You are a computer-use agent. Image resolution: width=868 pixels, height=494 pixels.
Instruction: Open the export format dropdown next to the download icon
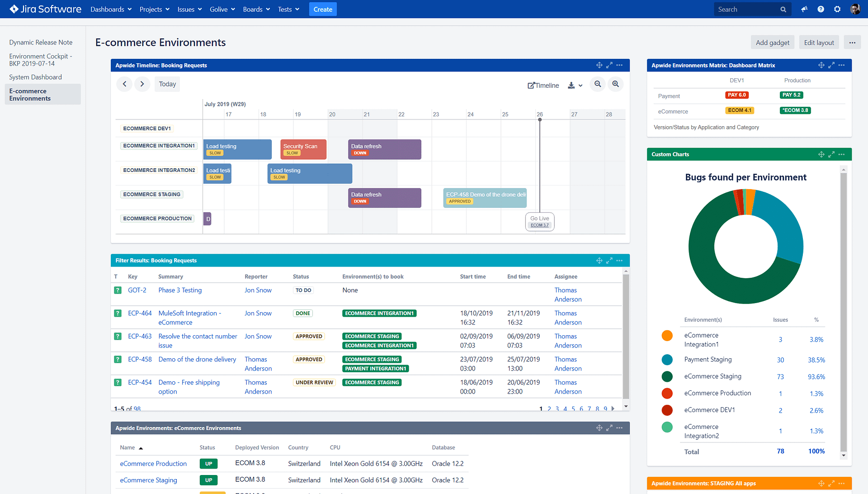tap(581, 85)
